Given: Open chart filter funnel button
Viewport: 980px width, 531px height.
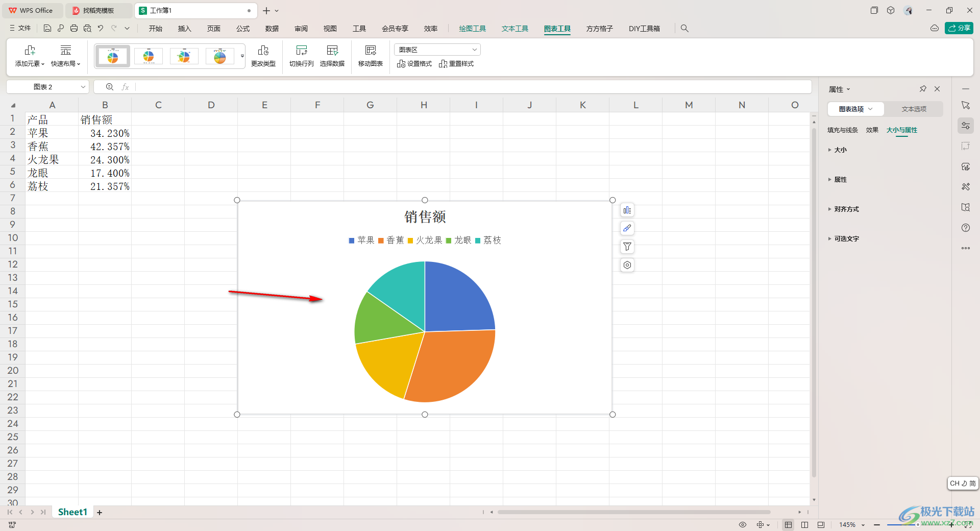Looking at the screenshot, I should tap(627, 247).
